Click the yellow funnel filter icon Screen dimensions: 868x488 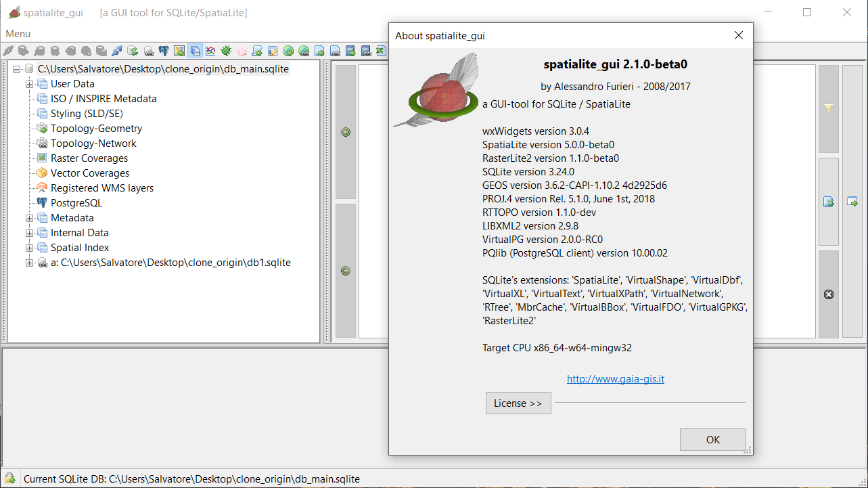pyautogui.click(x=828, y=109)
